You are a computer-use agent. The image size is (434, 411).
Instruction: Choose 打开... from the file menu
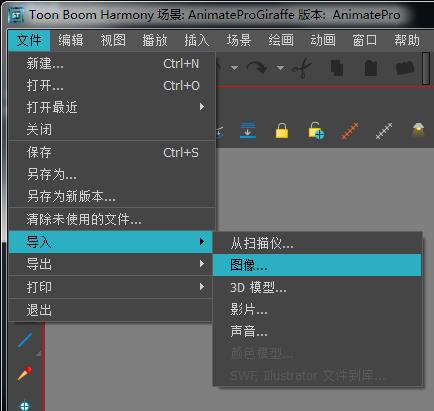pos(113,86)
